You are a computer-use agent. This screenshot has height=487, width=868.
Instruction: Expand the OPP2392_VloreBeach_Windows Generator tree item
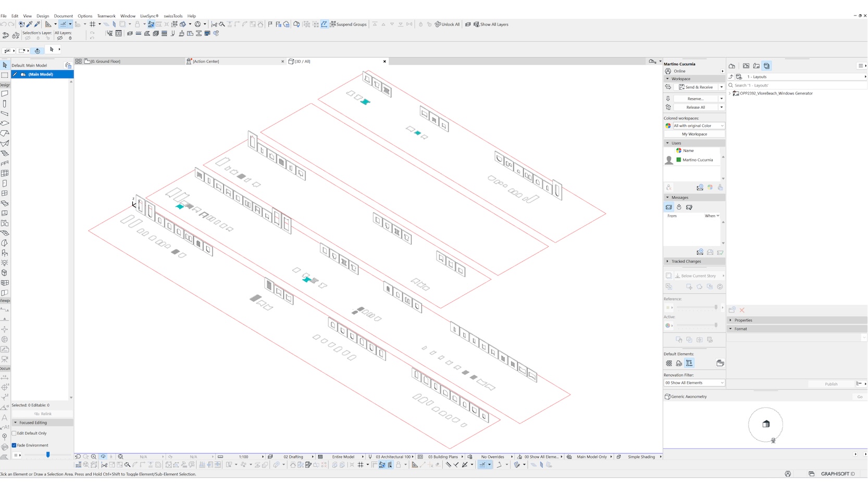[x=729, y=94]
